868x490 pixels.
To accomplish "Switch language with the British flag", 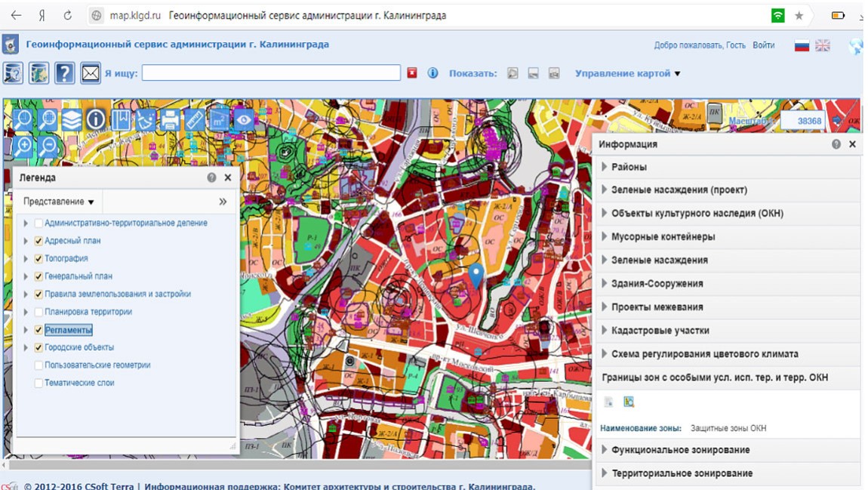I will tap(823, 45).
